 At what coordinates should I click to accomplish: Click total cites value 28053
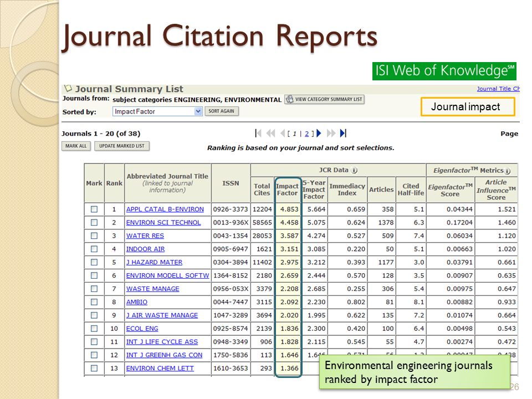[x=262, y=236]
